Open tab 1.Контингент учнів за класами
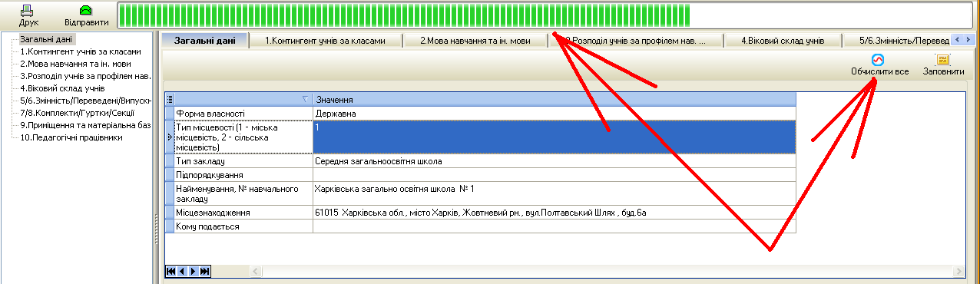This screenshot has height=284, width=980. coord(325,40)
